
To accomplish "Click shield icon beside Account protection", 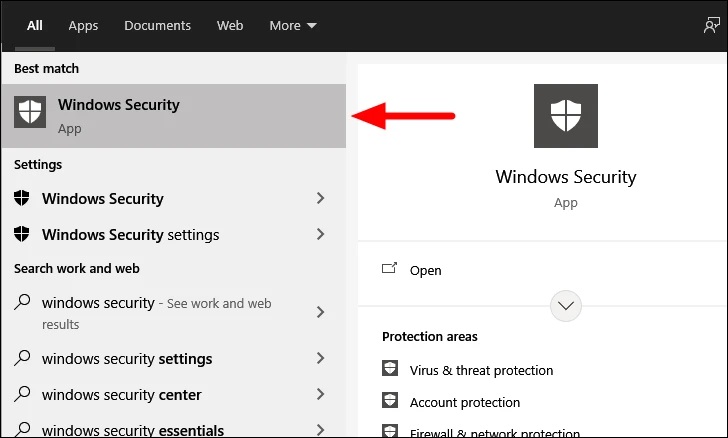I will (x=390, y=400).
